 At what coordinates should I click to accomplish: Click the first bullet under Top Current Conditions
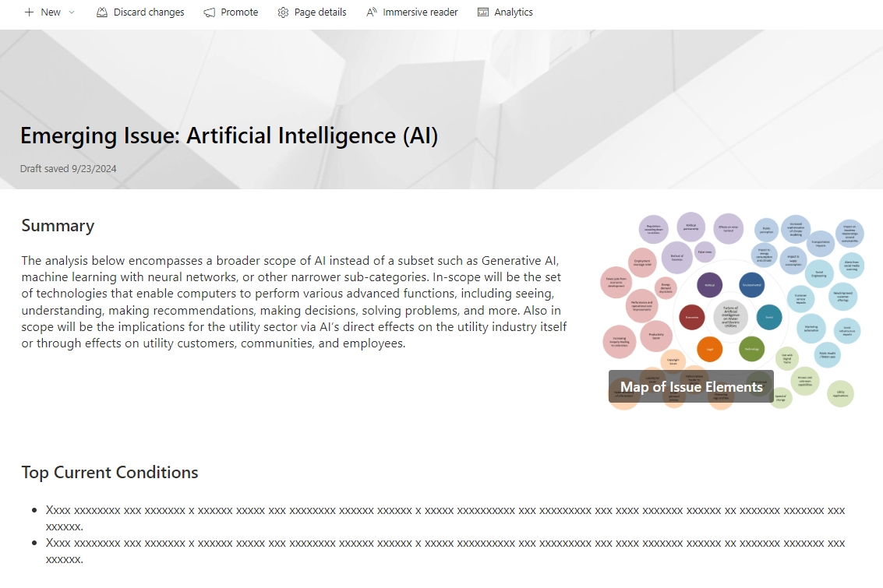(445, 518)
